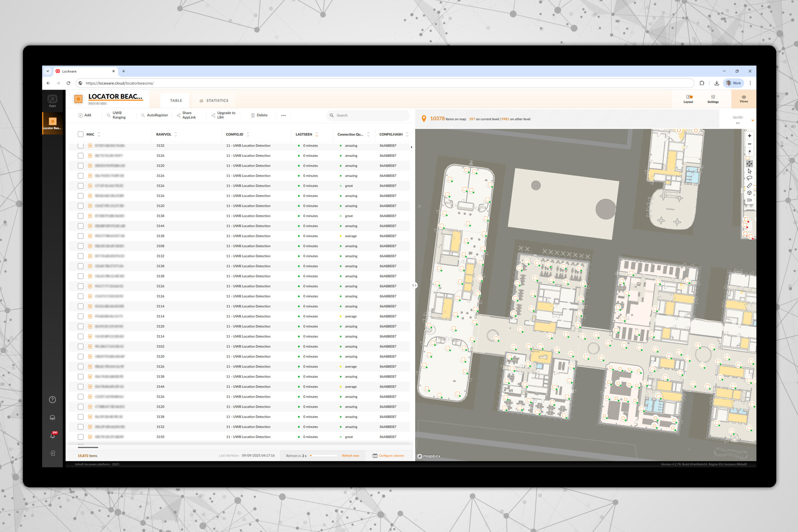
Task: Reset map compass orientation
Action: 749,152
